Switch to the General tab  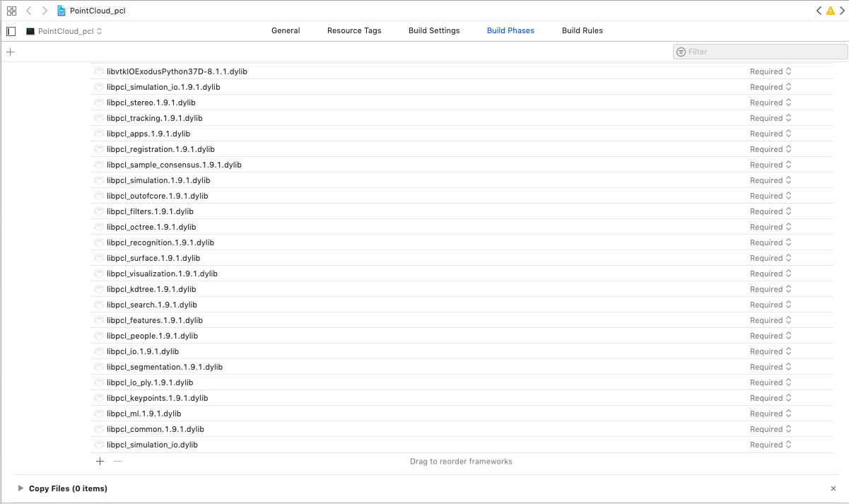coord(286,30)
